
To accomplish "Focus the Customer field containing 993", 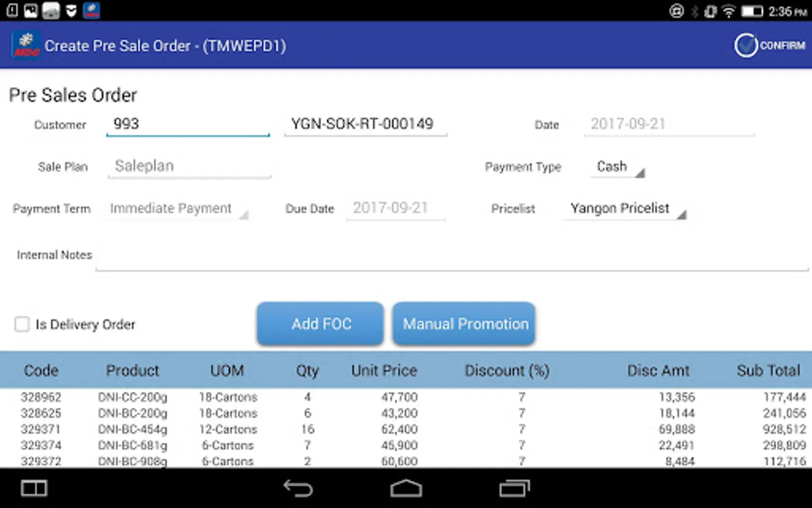I will [188, 124].
